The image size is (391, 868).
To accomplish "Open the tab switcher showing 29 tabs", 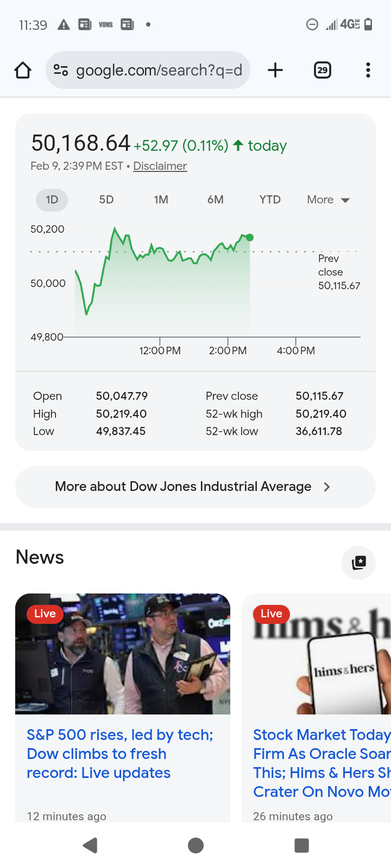I will point(323,70).
